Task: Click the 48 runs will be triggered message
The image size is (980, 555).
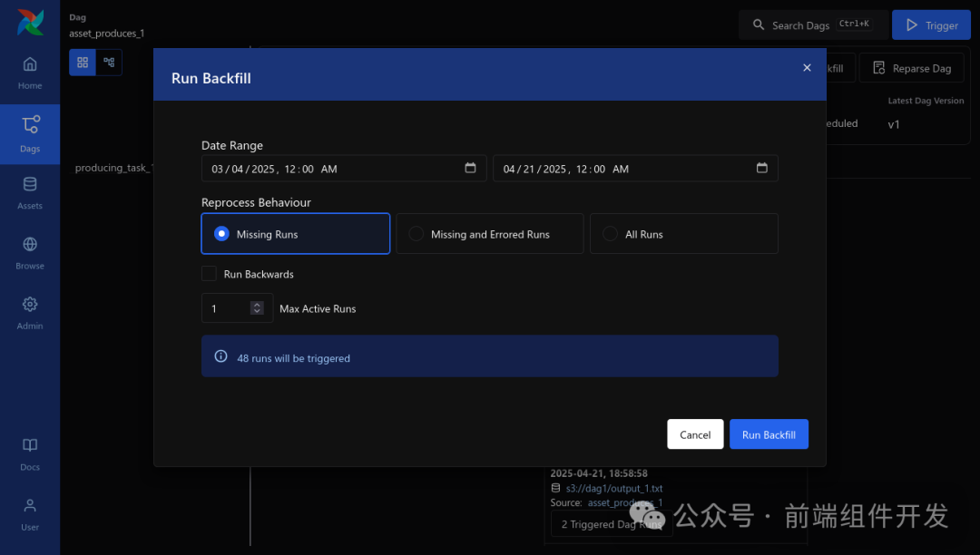Action: tap(293, 358)
